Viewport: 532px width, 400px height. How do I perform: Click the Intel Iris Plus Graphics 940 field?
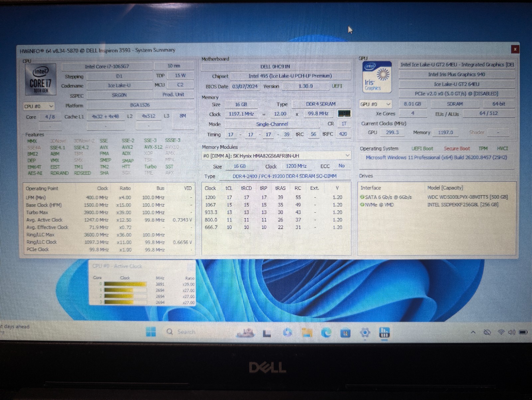point(457,75)
